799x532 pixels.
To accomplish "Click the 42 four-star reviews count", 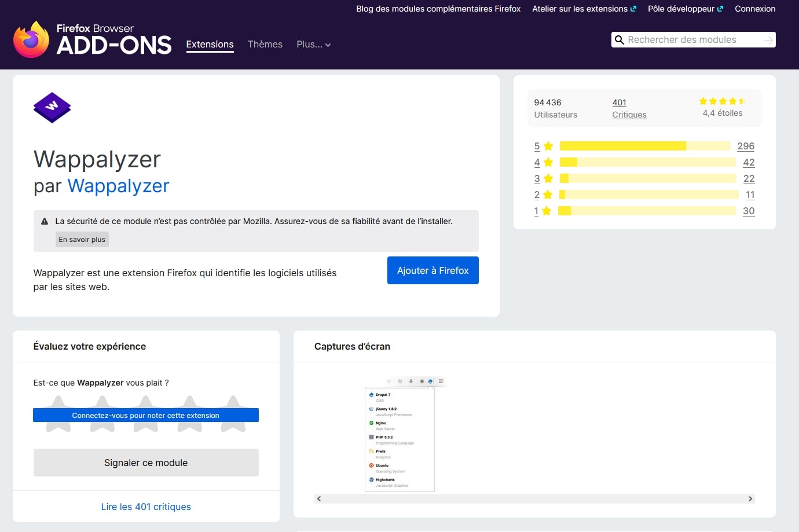I will 749,162.
